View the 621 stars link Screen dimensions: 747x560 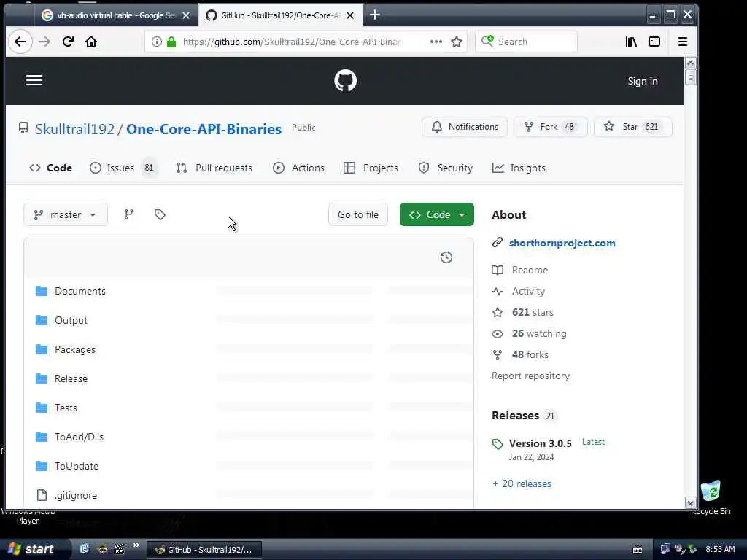click(533, 312)
